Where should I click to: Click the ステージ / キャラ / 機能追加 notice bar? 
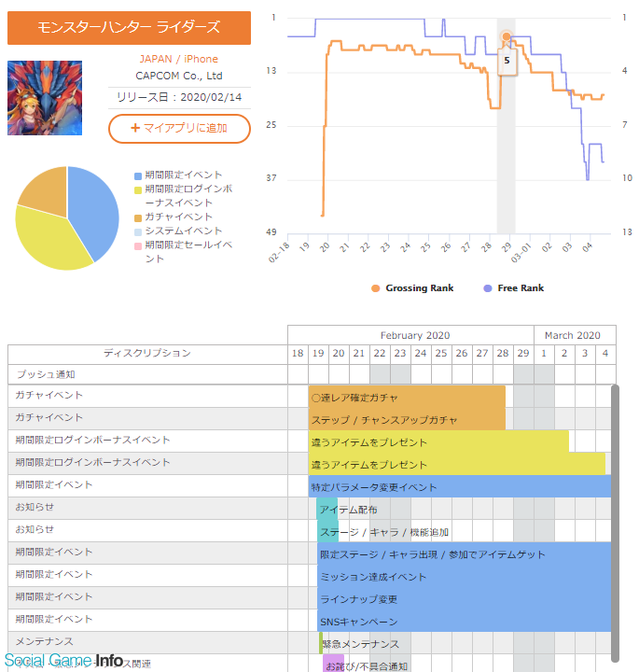point(328,531)
